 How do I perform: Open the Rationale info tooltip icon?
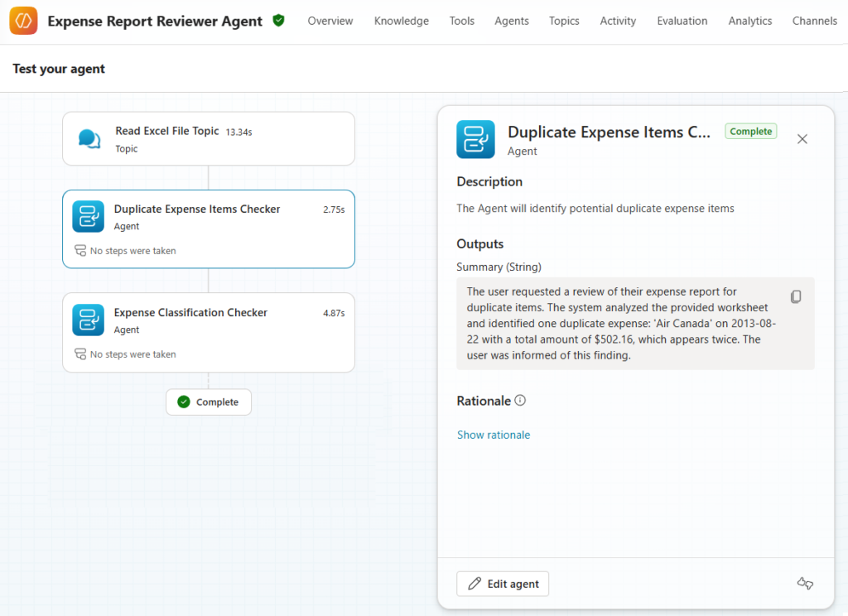tap(520, 400)
